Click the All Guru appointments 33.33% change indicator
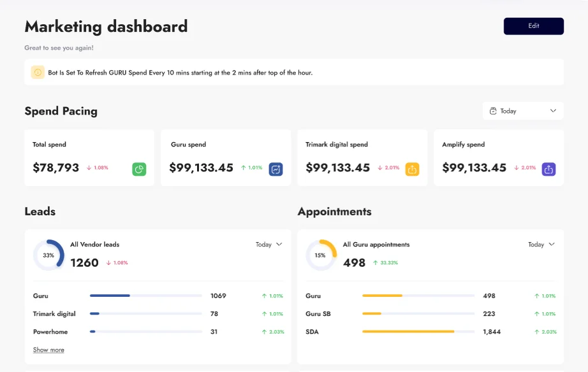This screenshot has width=588, height=372. [385, 262]
